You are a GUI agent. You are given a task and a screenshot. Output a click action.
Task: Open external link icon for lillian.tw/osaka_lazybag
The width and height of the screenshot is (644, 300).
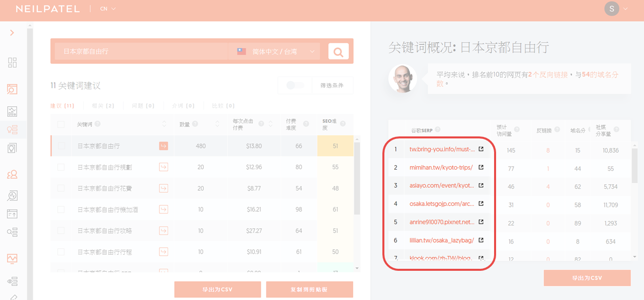(x=481, y=240)
